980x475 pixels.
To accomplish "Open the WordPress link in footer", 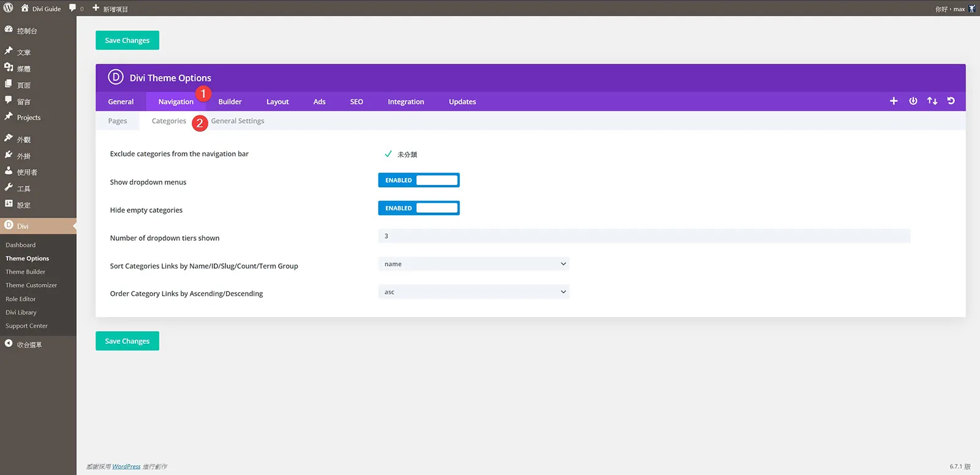I will click(126, 466).
